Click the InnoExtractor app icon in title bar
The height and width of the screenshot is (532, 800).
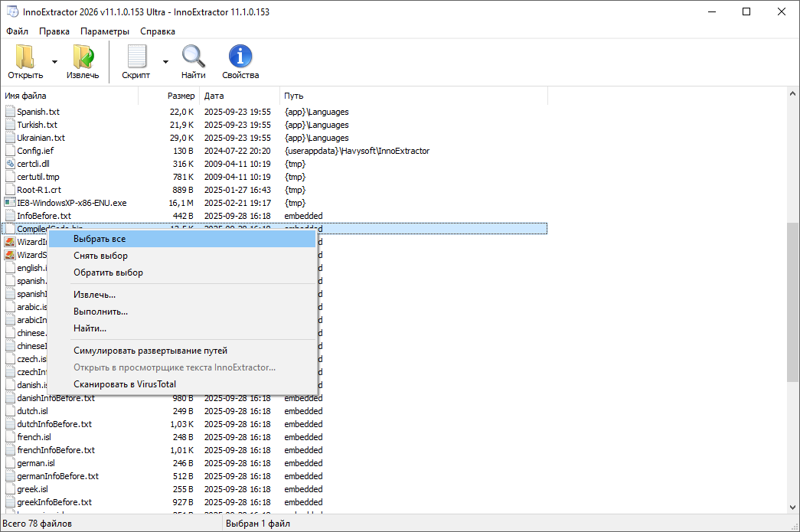13,12
